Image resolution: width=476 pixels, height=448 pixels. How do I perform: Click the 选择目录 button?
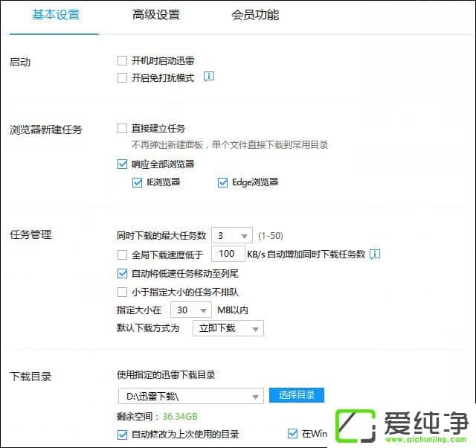coord(297,394)
